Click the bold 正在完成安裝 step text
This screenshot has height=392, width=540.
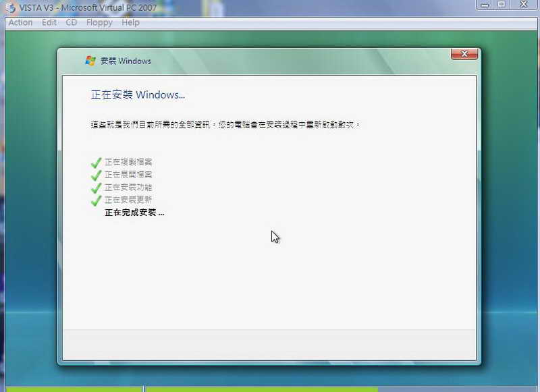(134, 213)
